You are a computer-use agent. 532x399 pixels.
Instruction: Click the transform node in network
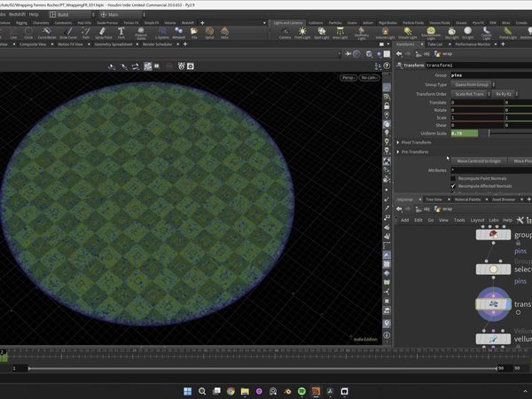(492, 304)
